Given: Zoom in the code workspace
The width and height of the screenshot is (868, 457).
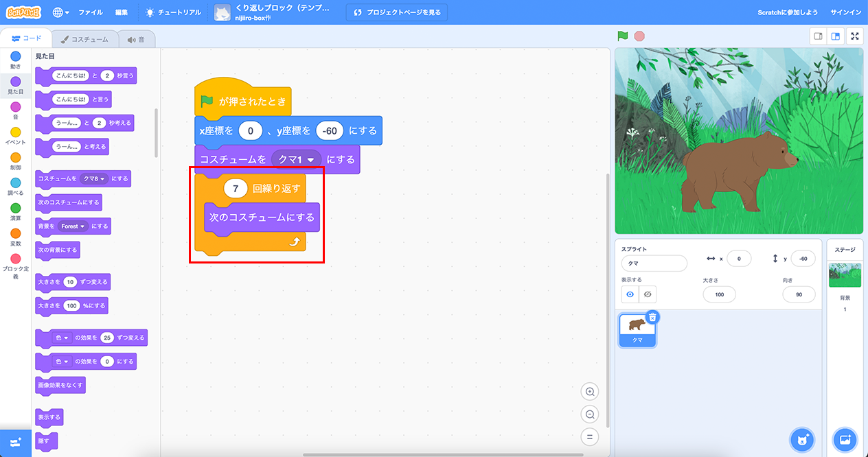Looking at the screenshot, I should click(589, 392).
